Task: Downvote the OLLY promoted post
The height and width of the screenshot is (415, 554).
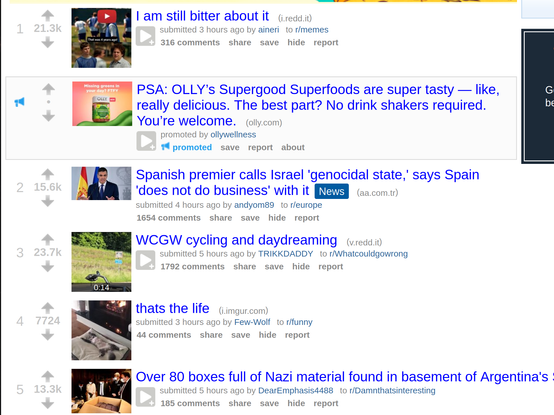Action: point(48,116)
